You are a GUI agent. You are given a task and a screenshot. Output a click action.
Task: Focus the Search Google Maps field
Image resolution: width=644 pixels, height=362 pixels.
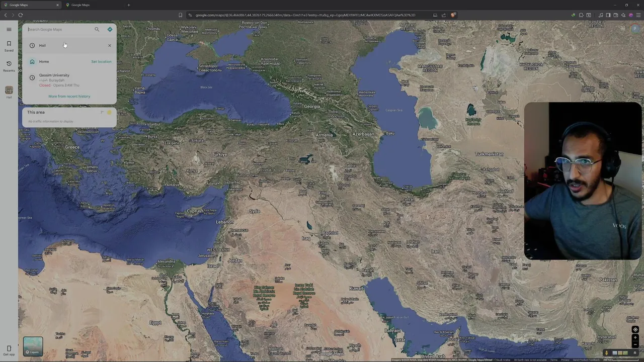point(59,29)
